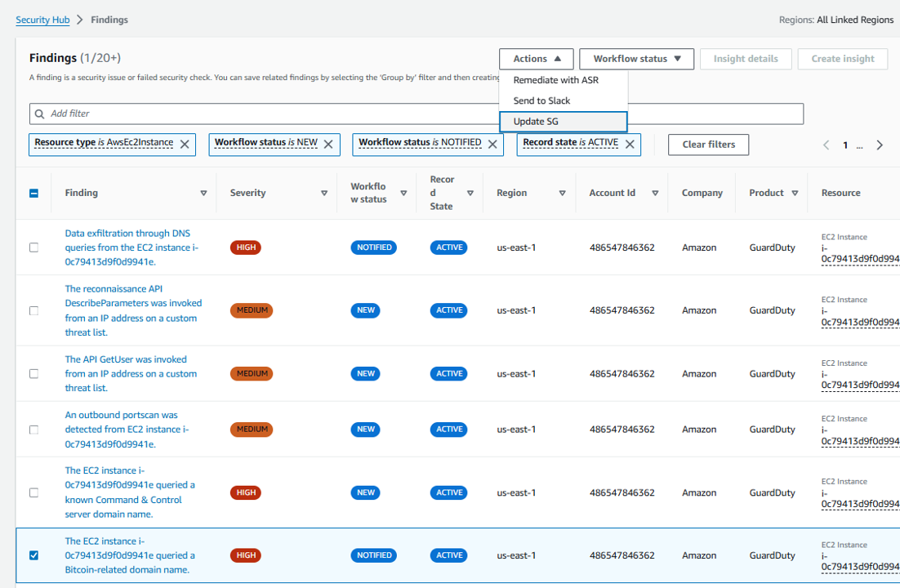Remove the Workflow status is NOTIFIED filter

(x=492, y=144)
